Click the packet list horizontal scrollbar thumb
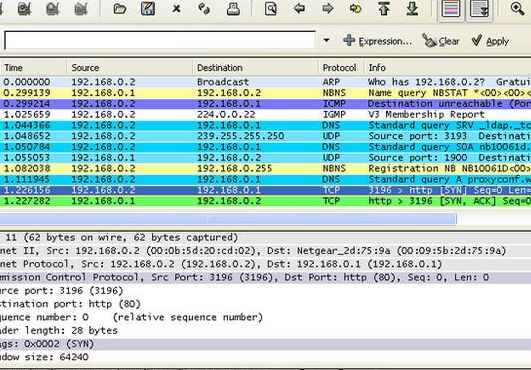Screen dimensions: 531x370 [228, 219]
